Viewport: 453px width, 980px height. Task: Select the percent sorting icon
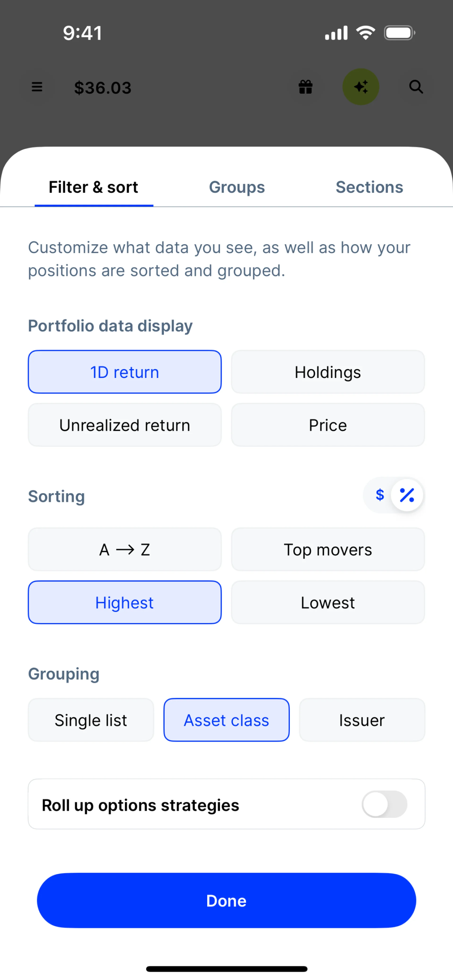click(407, 495)
